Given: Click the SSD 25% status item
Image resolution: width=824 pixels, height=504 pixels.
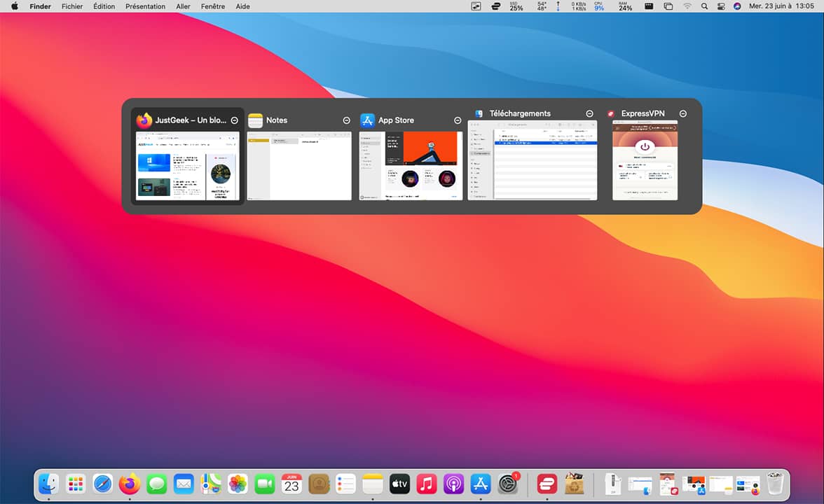Looking at the screenshot, I should 516,6.
